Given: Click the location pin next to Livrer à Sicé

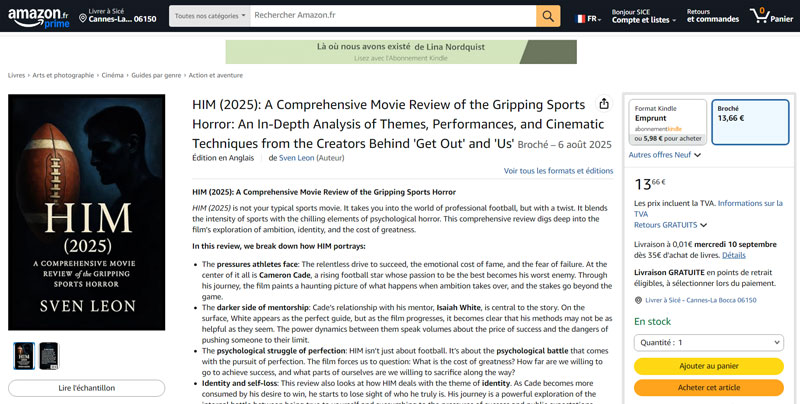Looking at the screenshot, I should [x=638, y=300].
